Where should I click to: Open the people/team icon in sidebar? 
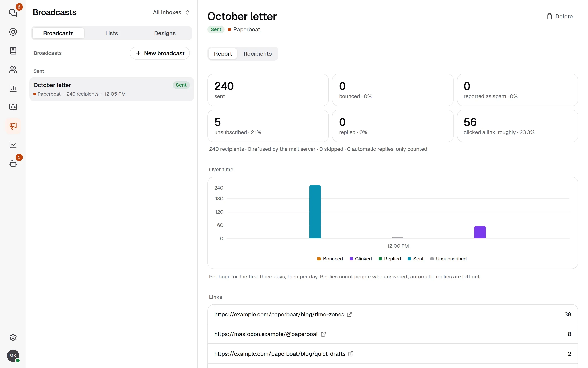click(13, 70)
